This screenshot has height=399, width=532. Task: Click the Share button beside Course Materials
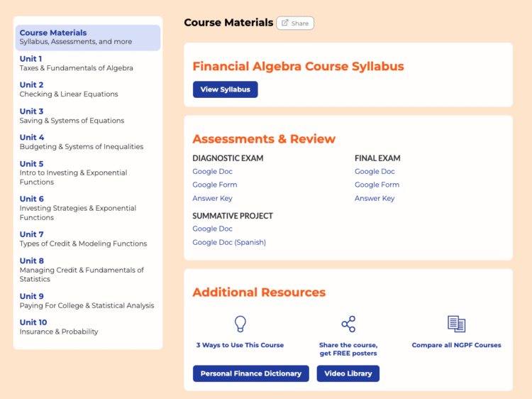point(295,23)
